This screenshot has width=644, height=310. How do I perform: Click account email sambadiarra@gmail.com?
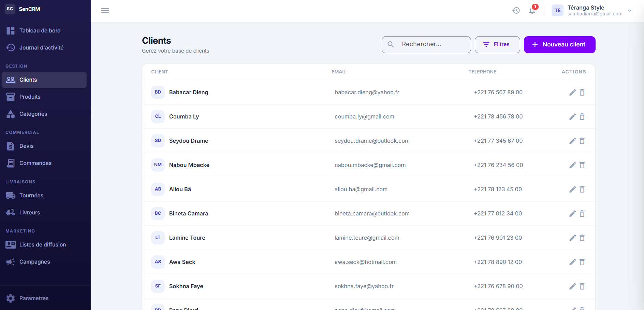coord(595,14)
